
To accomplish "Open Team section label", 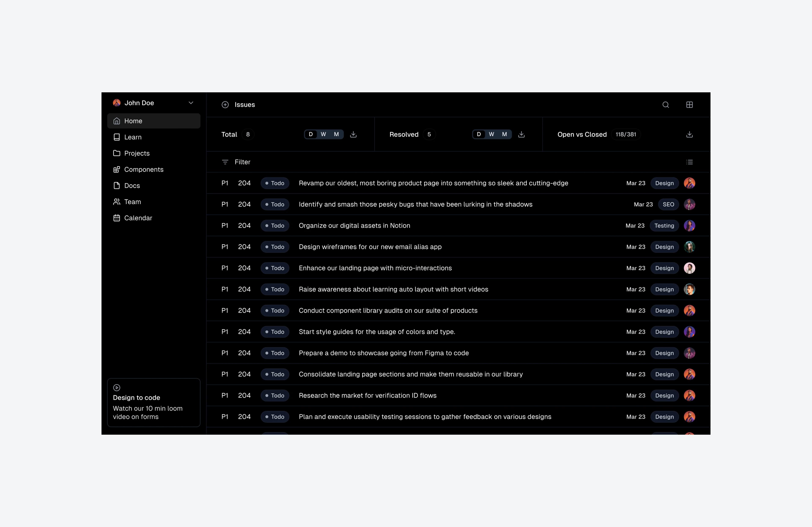I will click(x=133, y=202).
